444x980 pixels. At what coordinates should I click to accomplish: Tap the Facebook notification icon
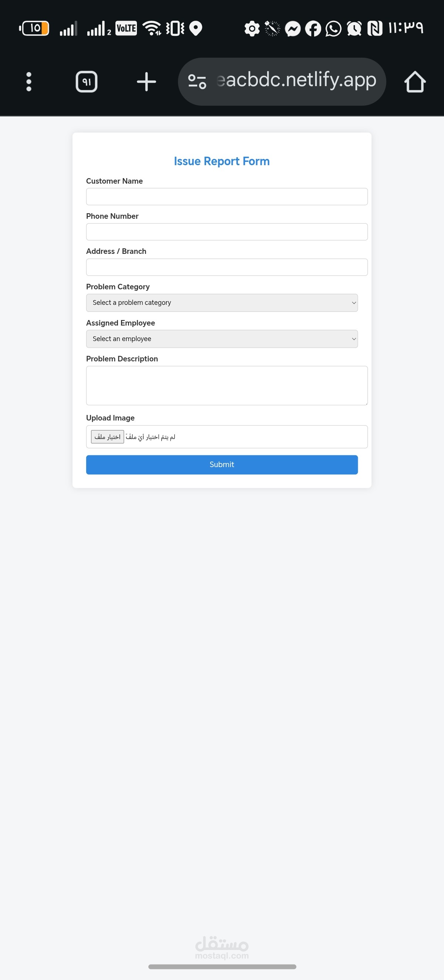point(313,28)
